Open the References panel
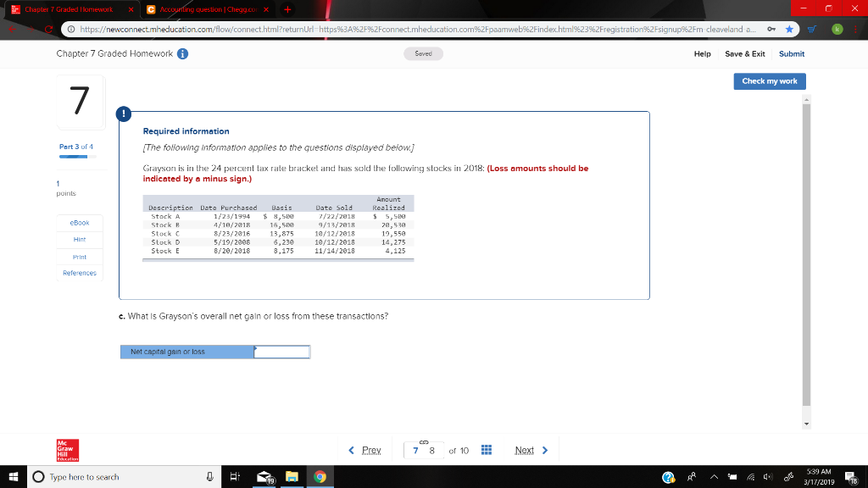Viewport: 868px width, 488px height. pos(78,272)
